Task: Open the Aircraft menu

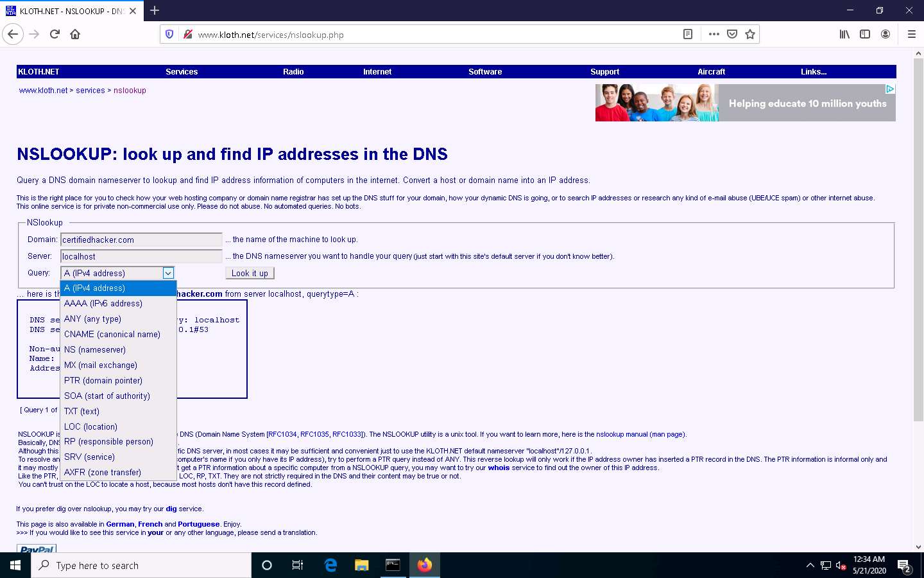Action: [712, 72]
